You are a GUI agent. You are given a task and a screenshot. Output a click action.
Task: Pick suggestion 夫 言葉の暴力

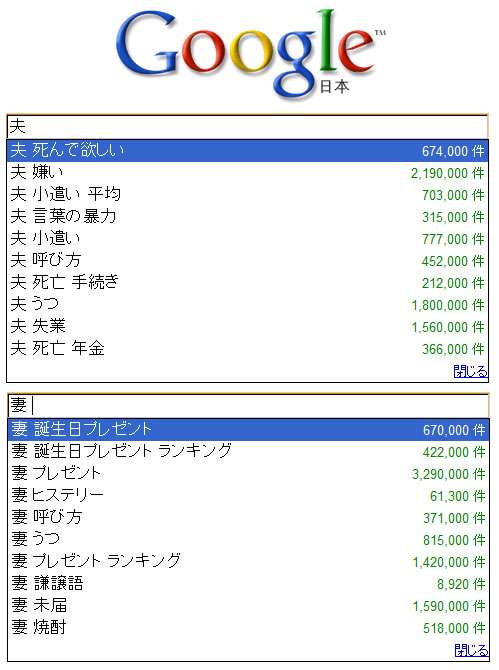[x=247, y=217]
